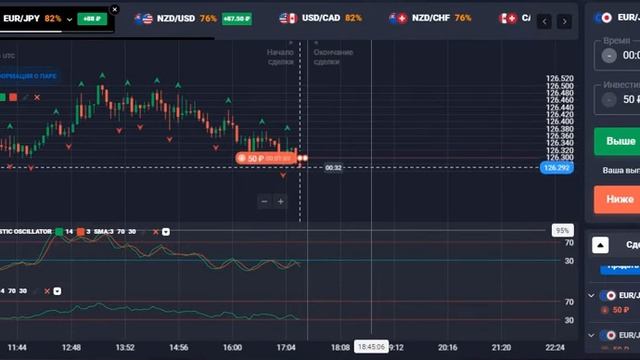
Task: Collapse Stochastic Oscillator panel via dropdown arrow
Action: (x=166, y=232)
